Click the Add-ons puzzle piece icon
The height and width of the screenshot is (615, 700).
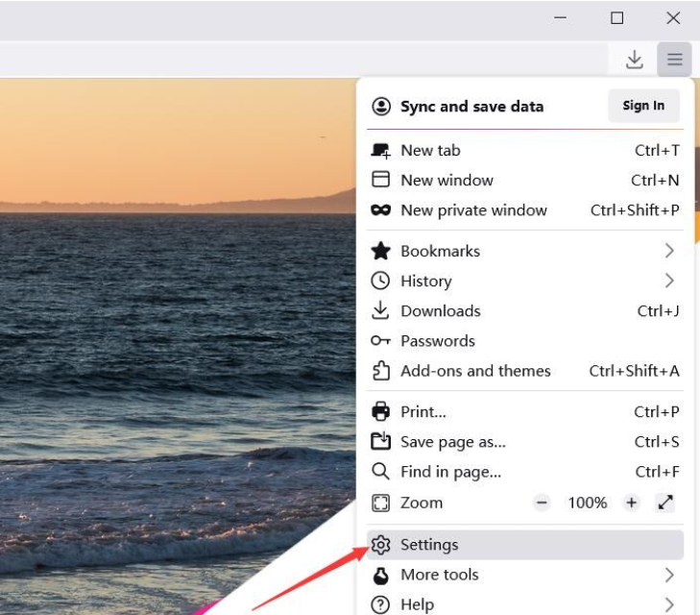click(381, 371)
